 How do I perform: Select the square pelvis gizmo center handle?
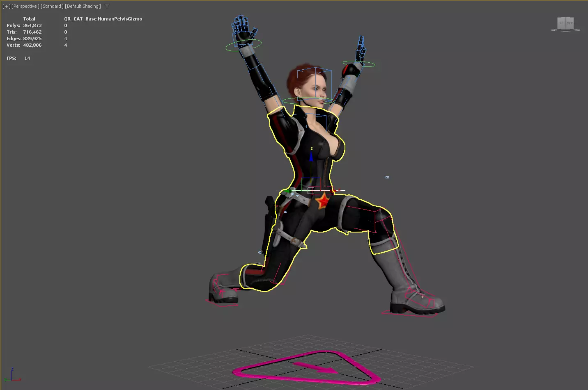(311, 190)
